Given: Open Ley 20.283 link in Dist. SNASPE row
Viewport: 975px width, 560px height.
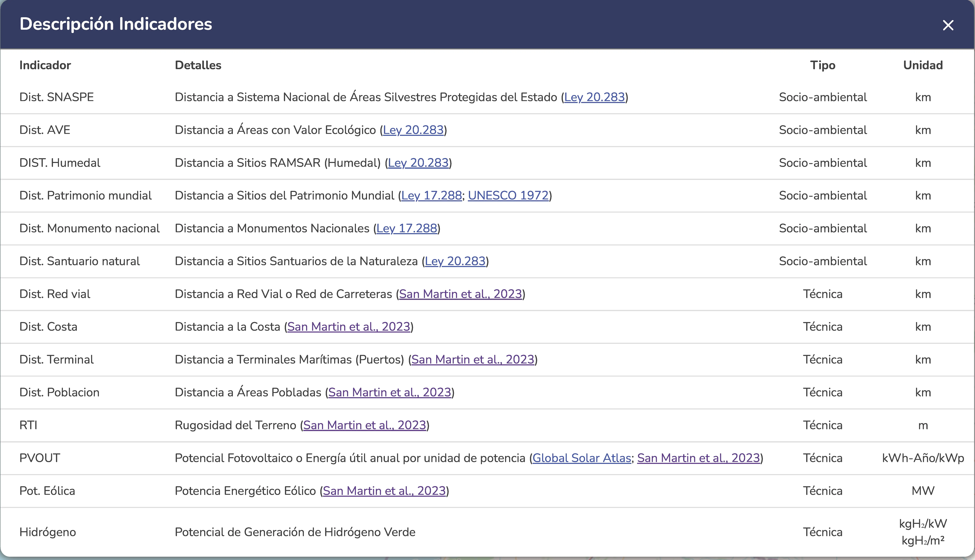Looking at the screenshot, I should pos(594,97).
